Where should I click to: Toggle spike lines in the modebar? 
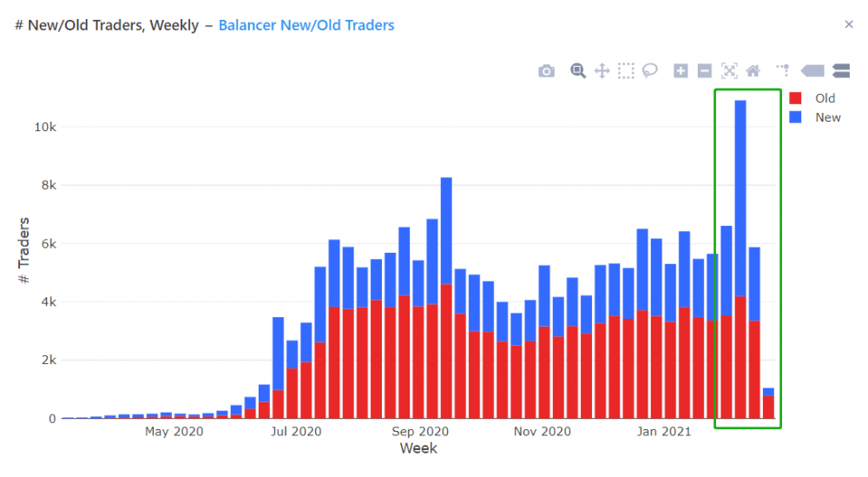[783, 70]
